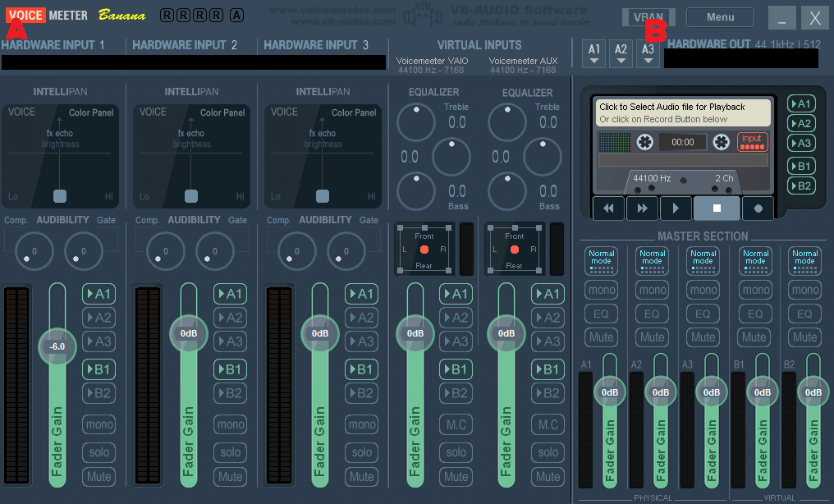The width and height of the screenshot is (834, 504).
Task: Toggle A1 routing on Hardware Input 1
Action: point(99,294)
